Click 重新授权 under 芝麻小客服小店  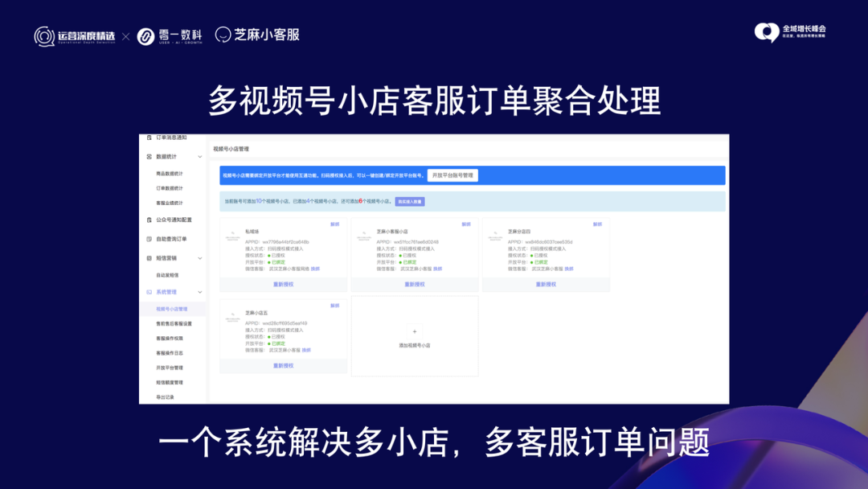point(415,284)
